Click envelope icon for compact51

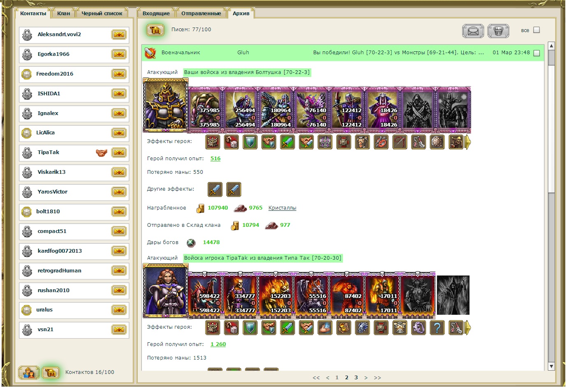click(x=119, y=231)
